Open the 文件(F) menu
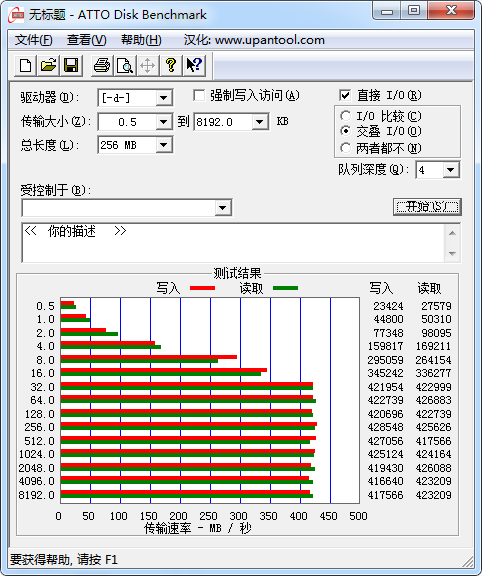 [33, 40]
